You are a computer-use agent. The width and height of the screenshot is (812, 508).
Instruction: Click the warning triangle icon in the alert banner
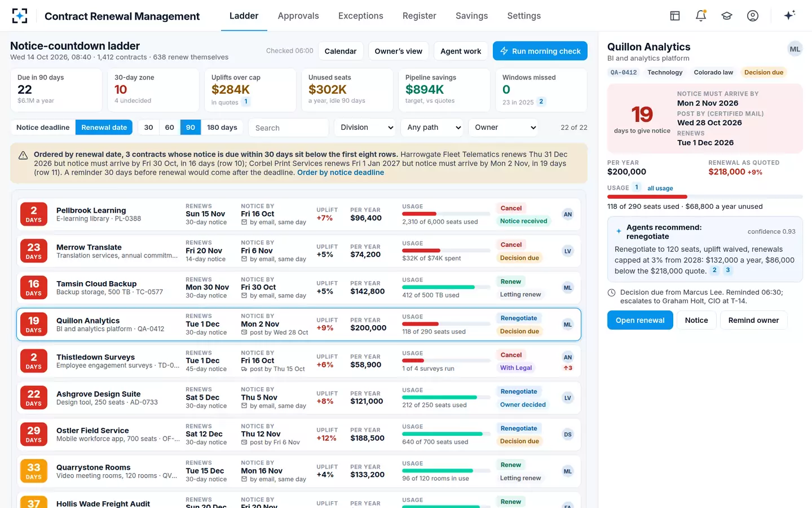coord(23,155)
